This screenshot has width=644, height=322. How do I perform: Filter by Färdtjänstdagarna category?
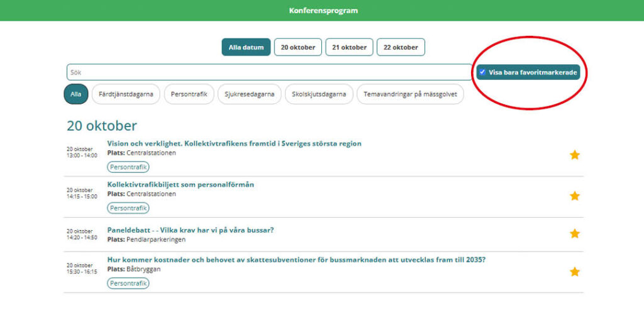(126, 94)
